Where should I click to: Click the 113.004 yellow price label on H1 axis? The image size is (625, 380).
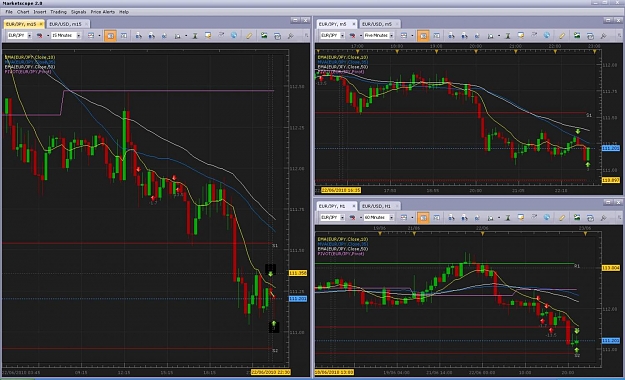point(610,268)
